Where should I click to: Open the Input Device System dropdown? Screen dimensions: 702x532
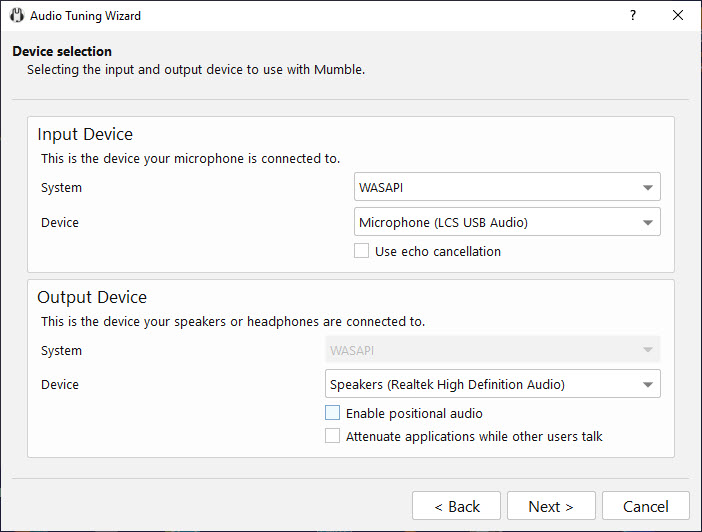click(x=507, y=187)
